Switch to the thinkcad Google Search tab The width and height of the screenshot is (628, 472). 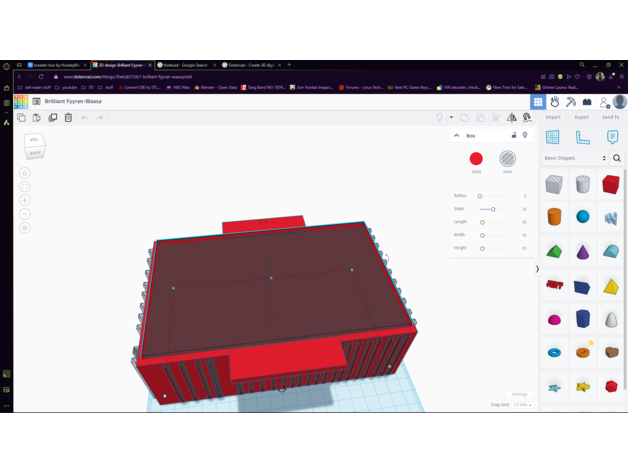[186, 65]
